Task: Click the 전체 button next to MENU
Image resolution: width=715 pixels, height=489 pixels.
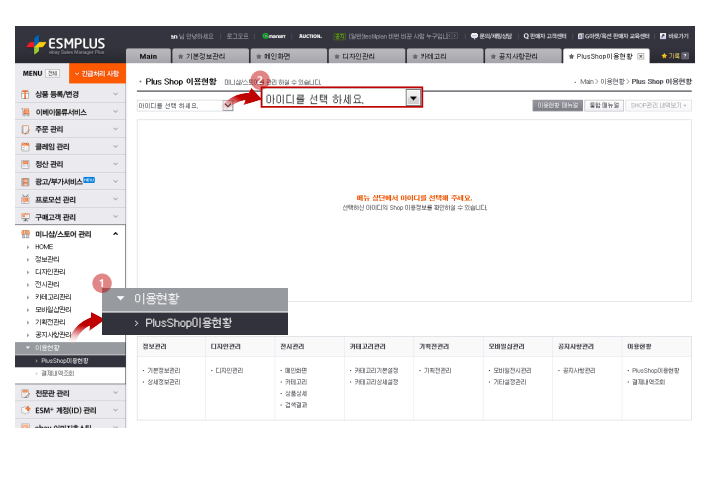Action: tap(53, 73)
